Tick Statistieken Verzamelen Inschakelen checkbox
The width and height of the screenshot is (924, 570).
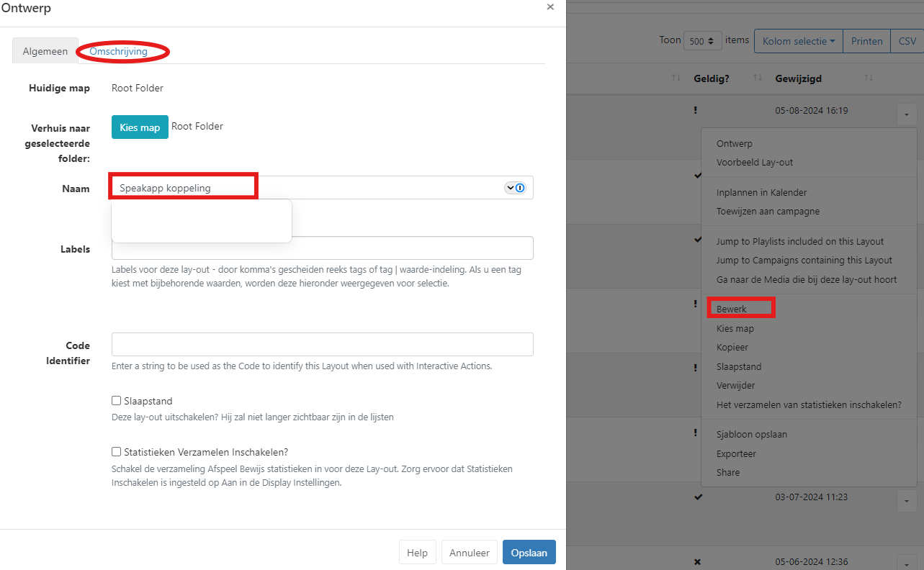coord(116,452)
